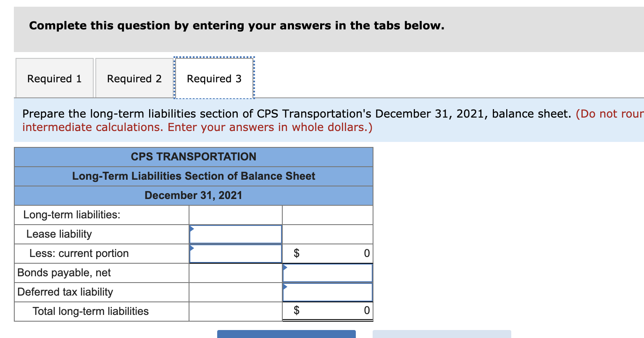
Task: Click the light gray button at bottom right
Action: pyautogui.click(x=442, y=335)
